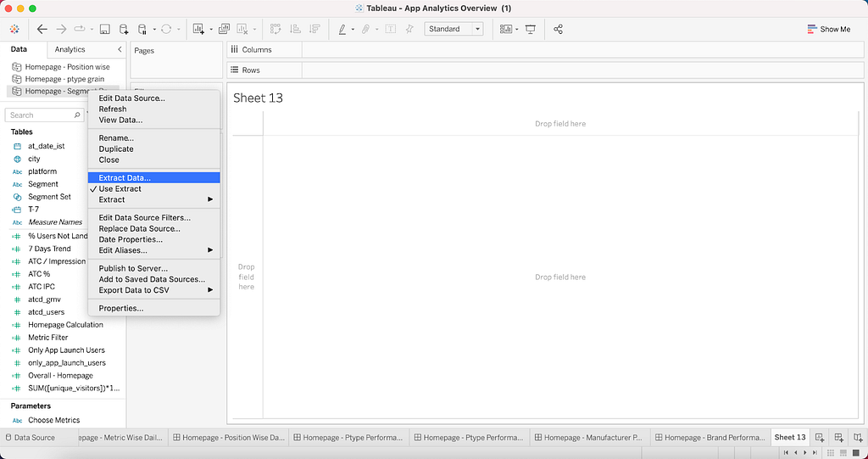
Task: Click the Fix axes pin icon
Action: coord(409,29)
